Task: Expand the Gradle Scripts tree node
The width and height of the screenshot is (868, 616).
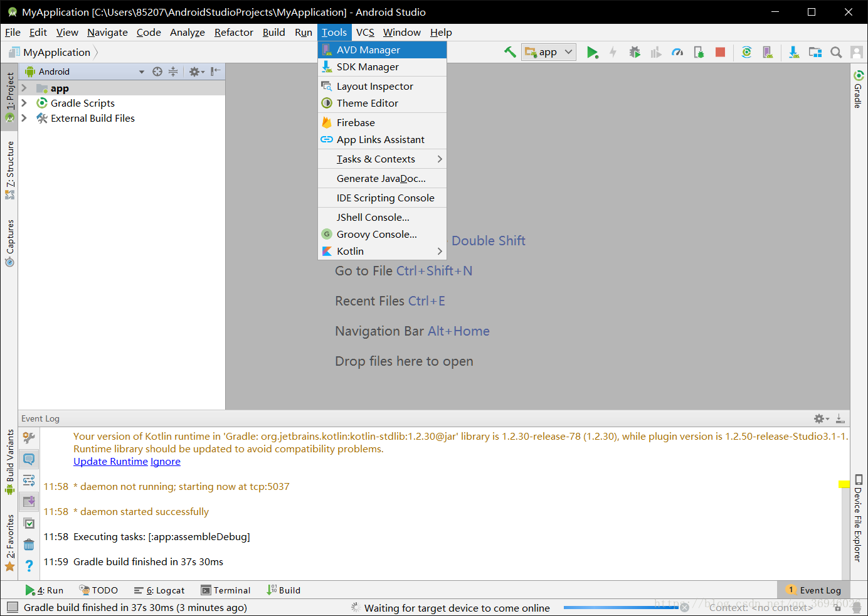Action: (24, 103)
